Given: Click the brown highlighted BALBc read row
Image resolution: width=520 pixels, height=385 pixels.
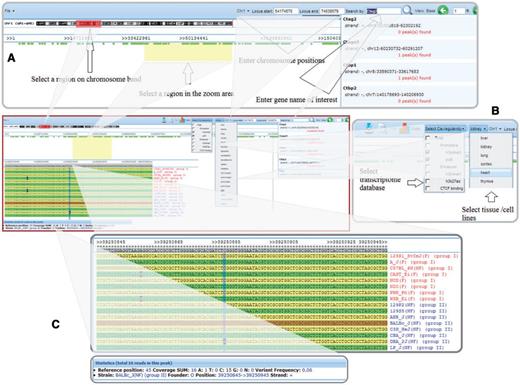Looking at the screenshot, I should [x=242, y=323].
